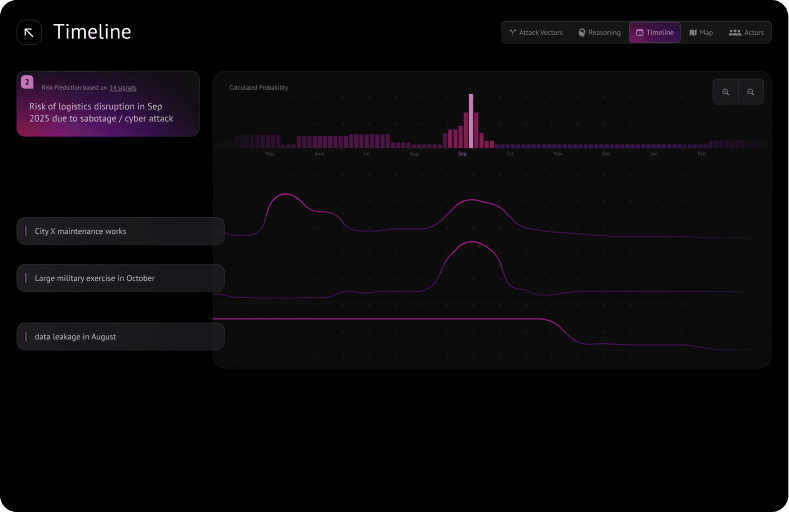Select the Timeline tab
This screenshot has width=789, height=512.
[655, 33]
